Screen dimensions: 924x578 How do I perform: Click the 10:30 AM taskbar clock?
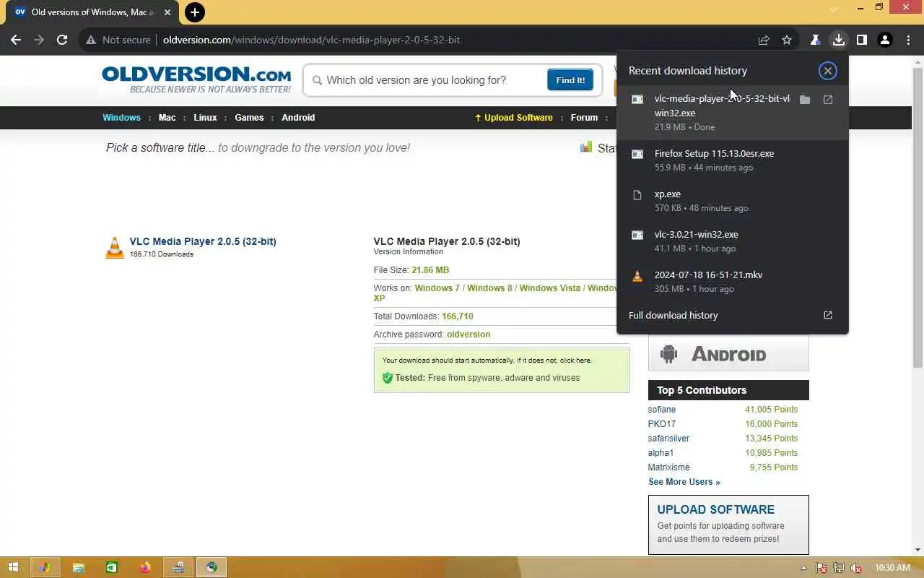click(892, 568)
